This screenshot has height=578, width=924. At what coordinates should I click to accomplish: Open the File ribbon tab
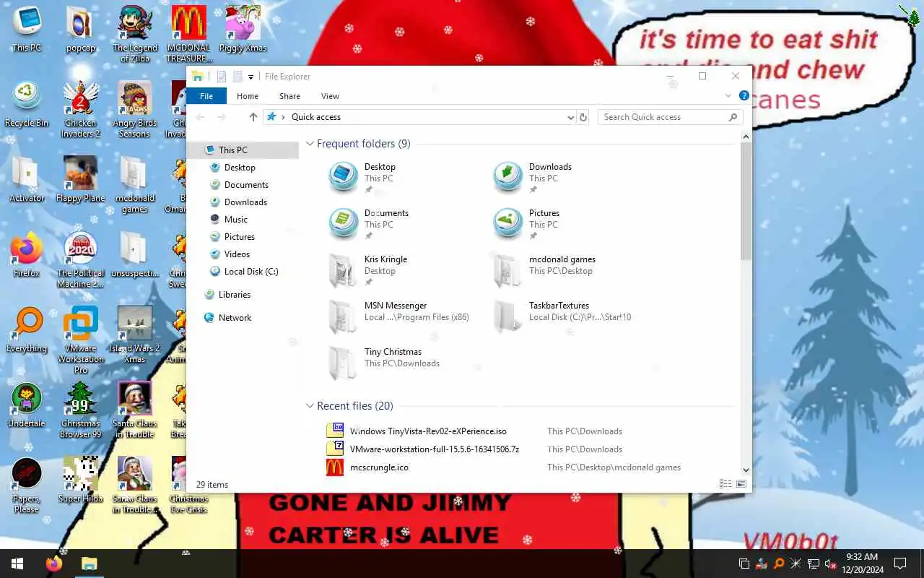[x=206, y=96]
